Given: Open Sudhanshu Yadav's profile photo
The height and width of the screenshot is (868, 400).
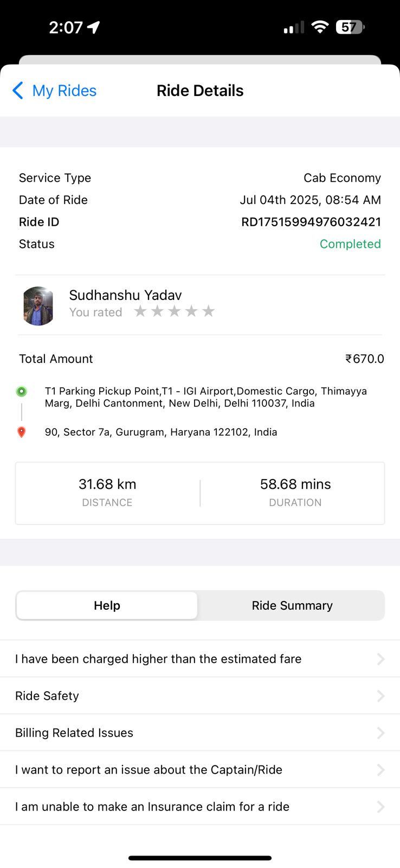Looking at the screenshot, I should click(38, 306).
